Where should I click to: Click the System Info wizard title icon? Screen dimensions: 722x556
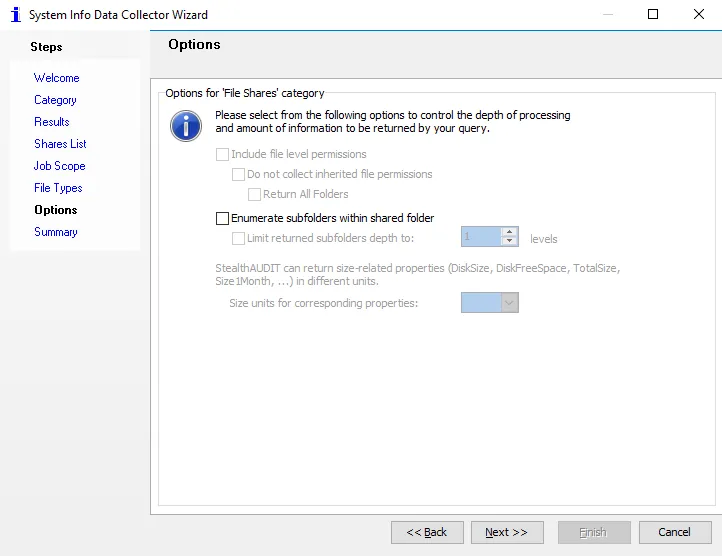tap(16, 14)
